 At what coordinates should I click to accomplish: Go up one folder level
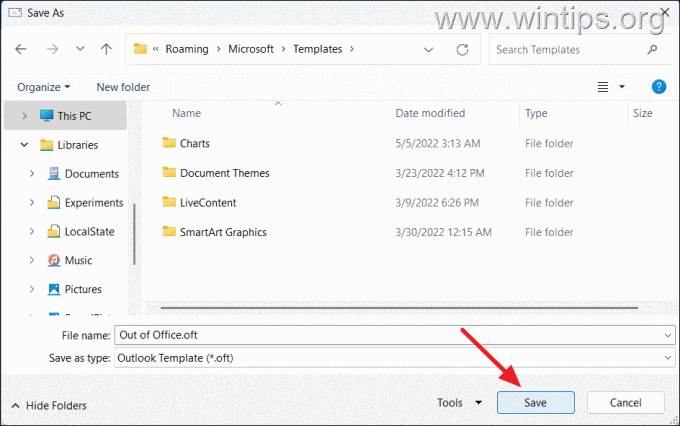click(106, 49)
